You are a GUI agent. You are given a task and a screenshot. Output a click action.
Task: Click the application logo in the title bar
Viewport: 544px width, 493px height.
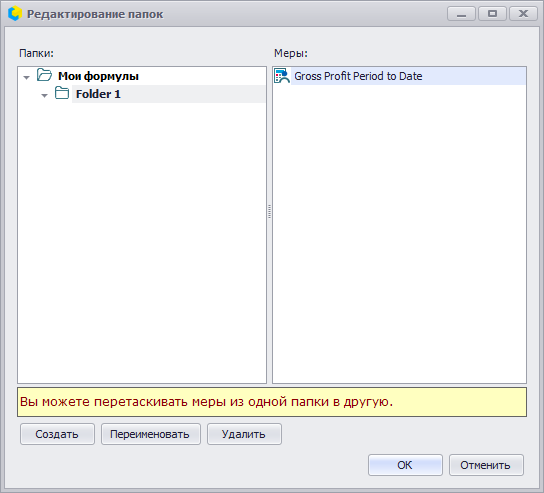click(x=15, y=14)
